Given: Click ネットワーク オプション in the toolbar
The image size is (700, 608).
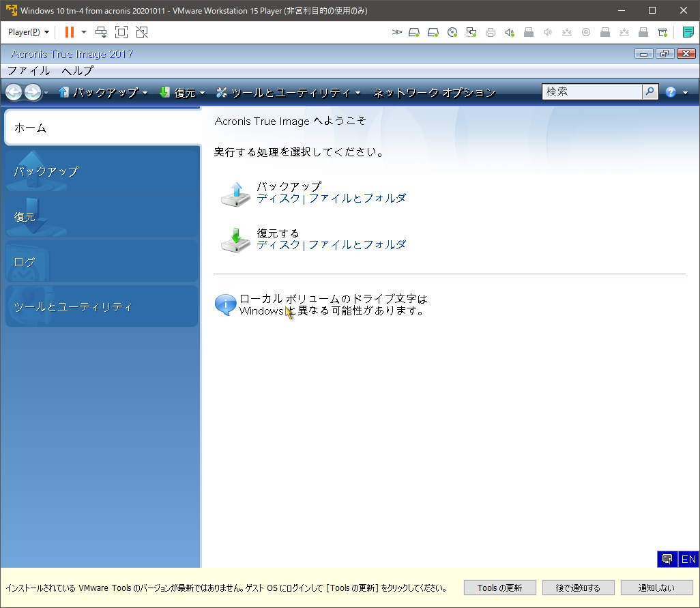Looking at the screenshot, I should (x=435, y=92).
